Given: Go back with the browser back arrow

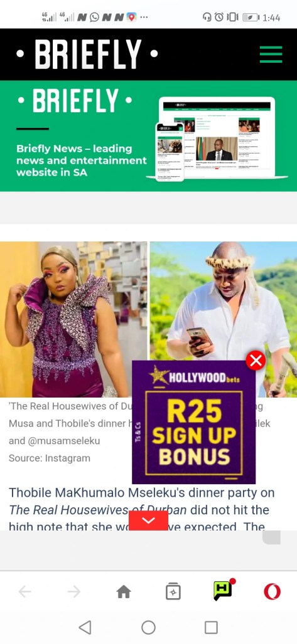Looking at the screenshot, I should click(24, 592).
